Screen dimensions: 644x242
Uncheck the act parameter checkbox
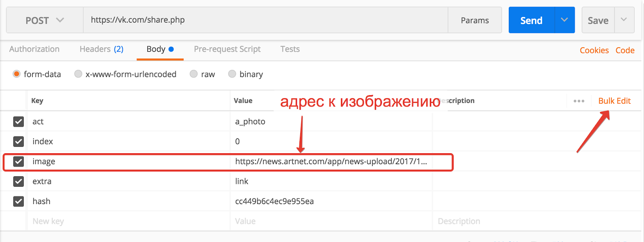[x=19, y=121]
